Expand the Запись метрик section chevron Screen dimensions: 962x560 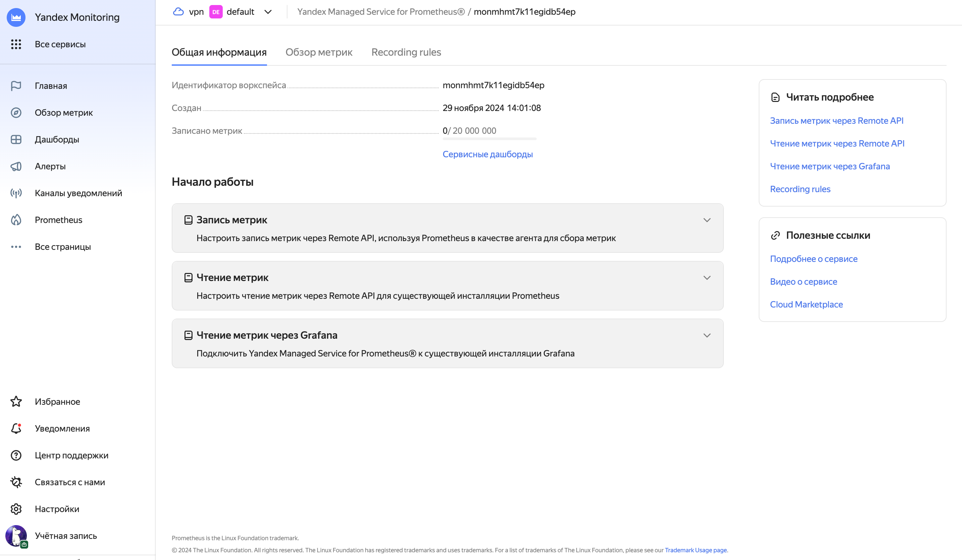coord(707,220)
